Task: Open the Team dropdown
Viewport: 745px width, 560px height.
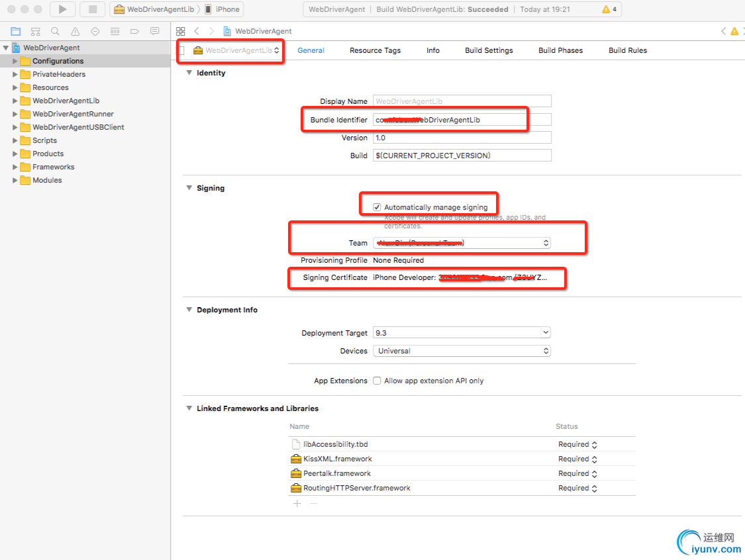Action: (462, 243)
